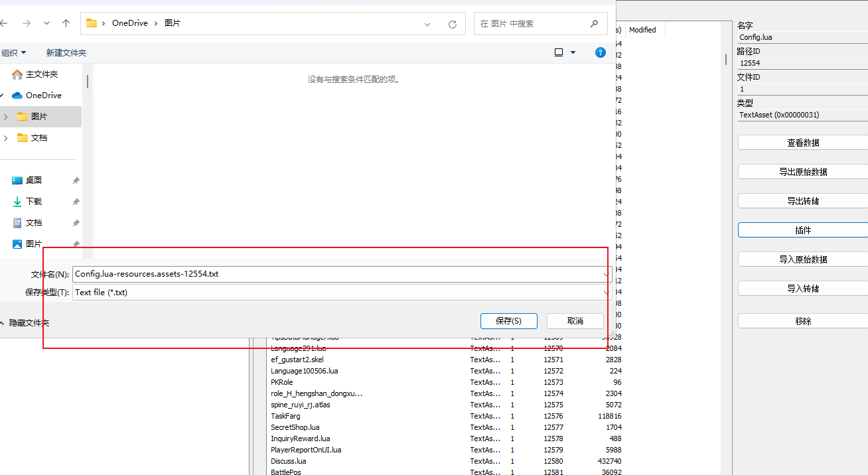The height and width of the screenshot is (475, 868).
Task: Click navigation pane scrollbar
Action: [88, 81]
